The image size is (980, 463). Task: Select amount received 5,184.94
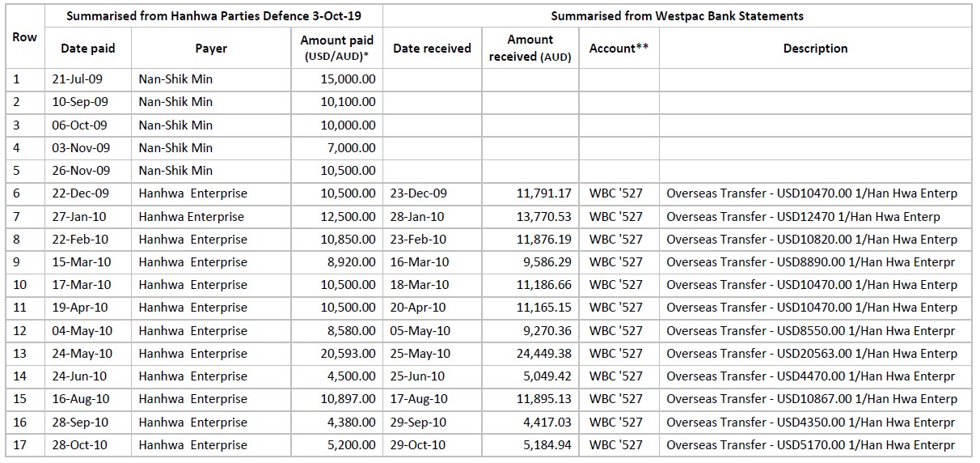coord(545,444)
